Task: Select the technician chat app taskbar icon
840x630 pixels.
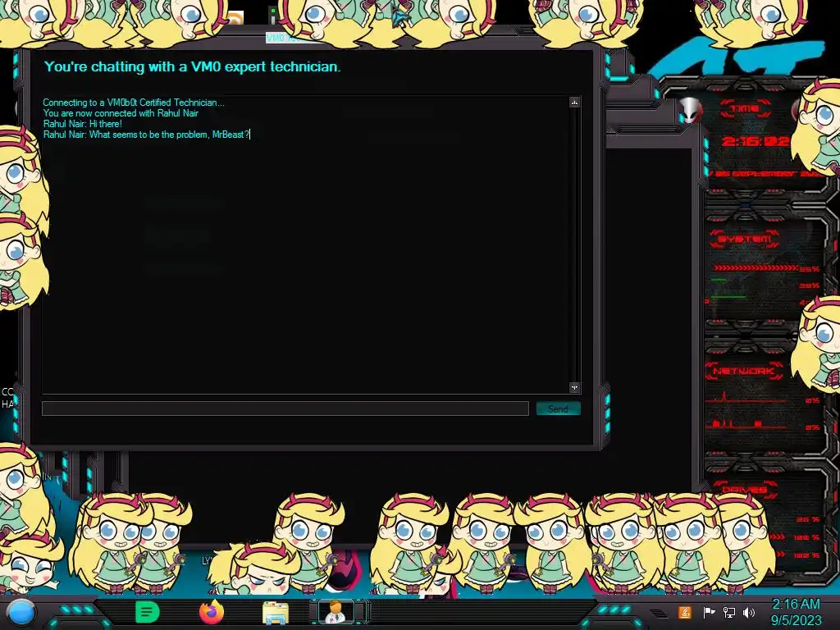Action: point(336,612)
